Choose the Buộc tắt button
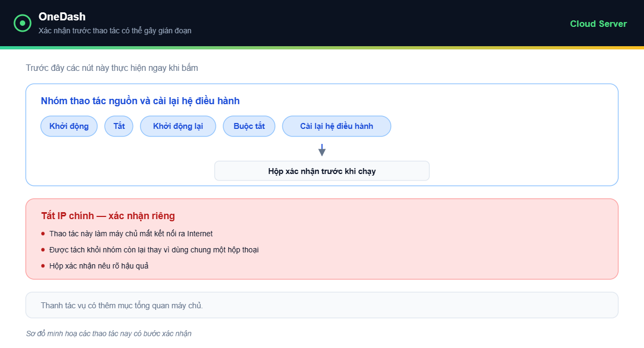 (249, 126)
